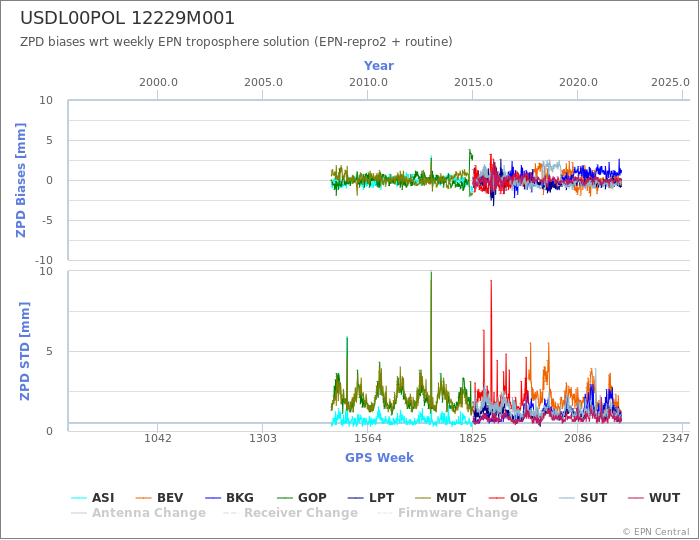700x540 pixels.
Task: Click the 2010.0 year tick label
Action: point(368,83)
